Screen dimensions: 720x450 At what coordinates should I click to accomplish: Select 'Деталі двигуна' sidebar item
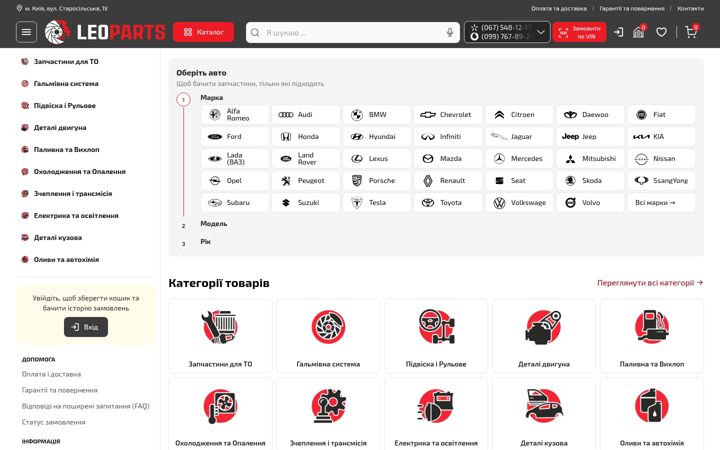(60, 128)
